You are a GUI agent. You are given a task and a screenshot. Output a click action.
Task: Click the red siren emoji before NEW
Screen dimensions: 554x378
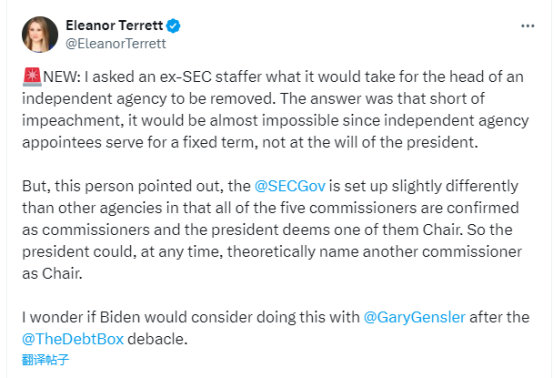pyautogui.click(x=32, y=77)
